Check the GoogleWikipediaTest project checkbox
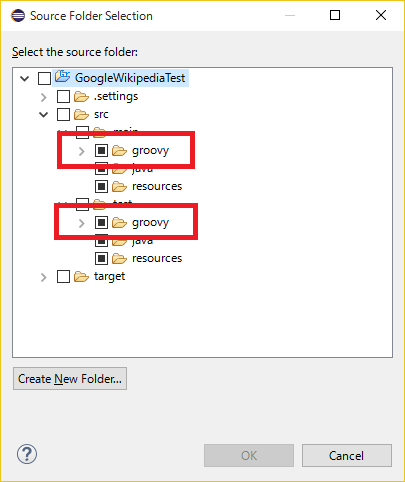 pyautogui.click(x=44, y=79)
